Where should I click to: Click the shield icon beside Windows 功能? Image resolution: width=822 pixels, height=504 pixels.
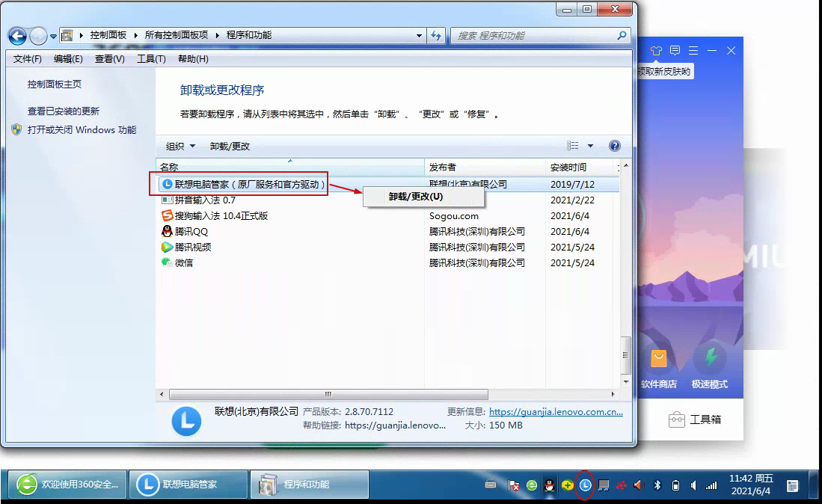pyautogui.click(x=16, y=129)
